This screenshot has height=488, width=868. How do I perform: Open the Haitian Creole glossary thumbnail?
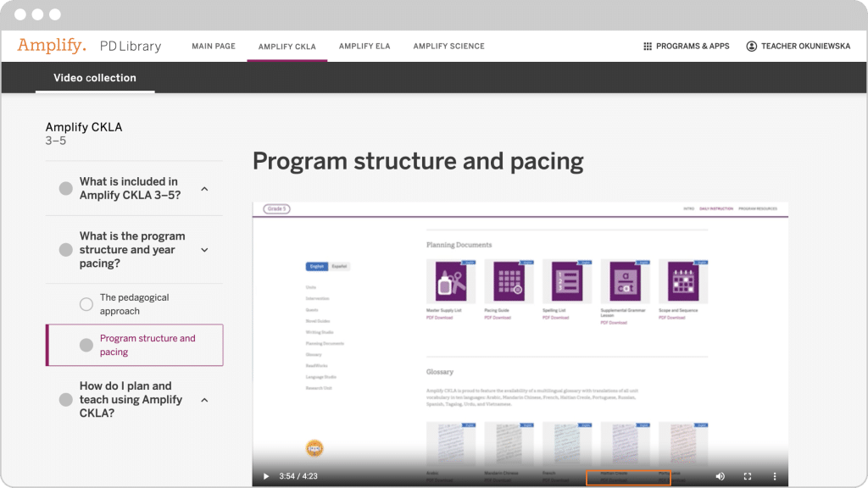(x=625, y=443)
